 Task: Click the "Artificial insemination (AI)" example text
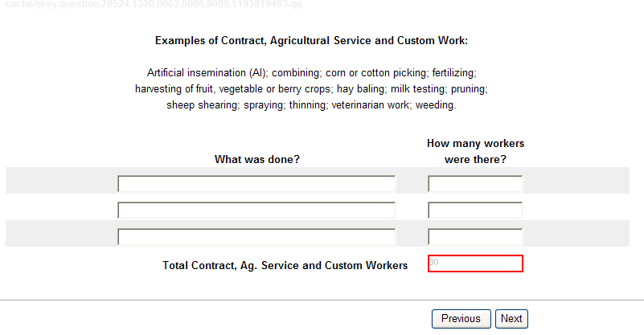tap(207, 72)
